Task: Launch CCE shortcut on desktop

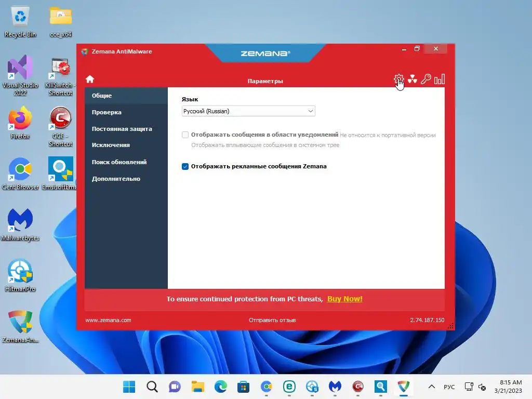Action: click(x=60, y=127)
